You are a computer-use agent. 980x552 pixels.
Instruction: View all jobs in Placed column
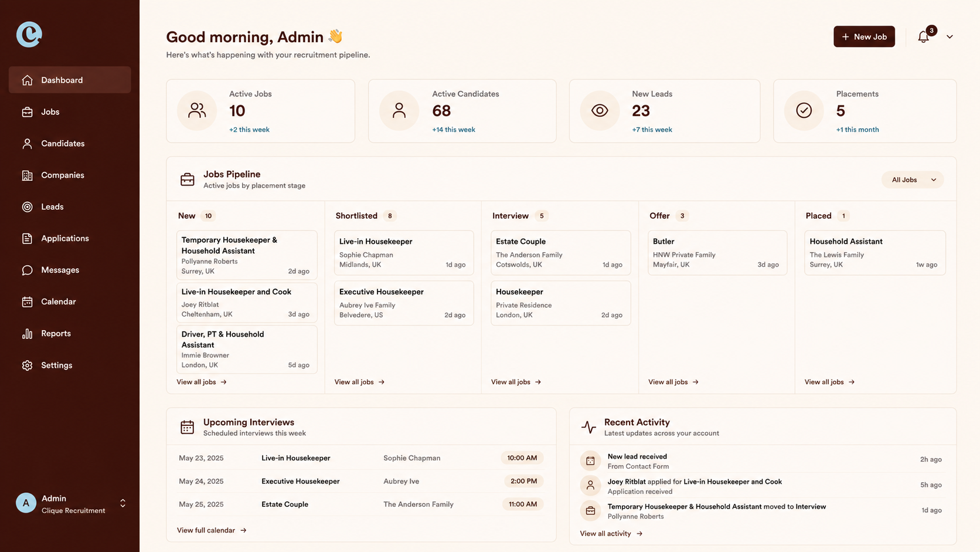829,382
